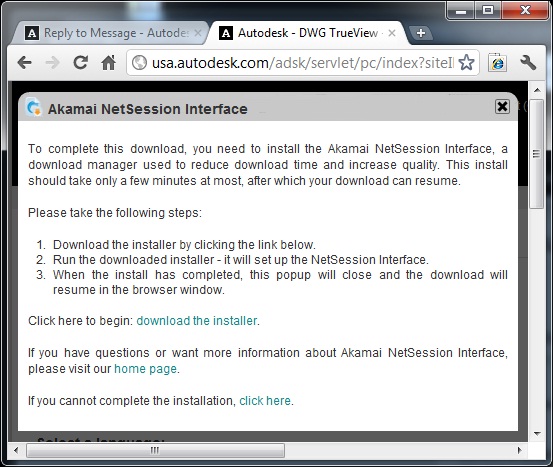Open the wrench settings menu
553x467 pixels.
tap(528, 63)
